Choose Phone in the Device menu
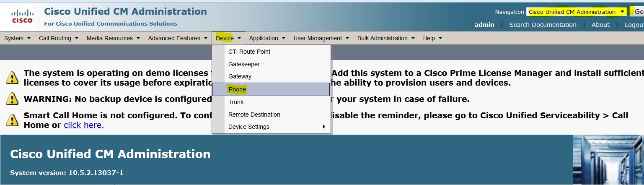This screenshot has height=185, width=644. point(271,89)
